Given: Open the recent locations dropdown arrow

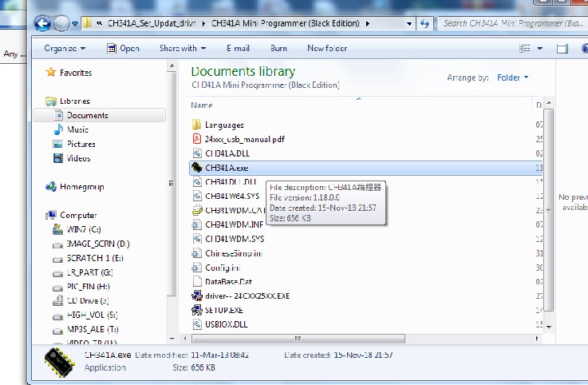Looking at the screenshot, I should 75,24.
